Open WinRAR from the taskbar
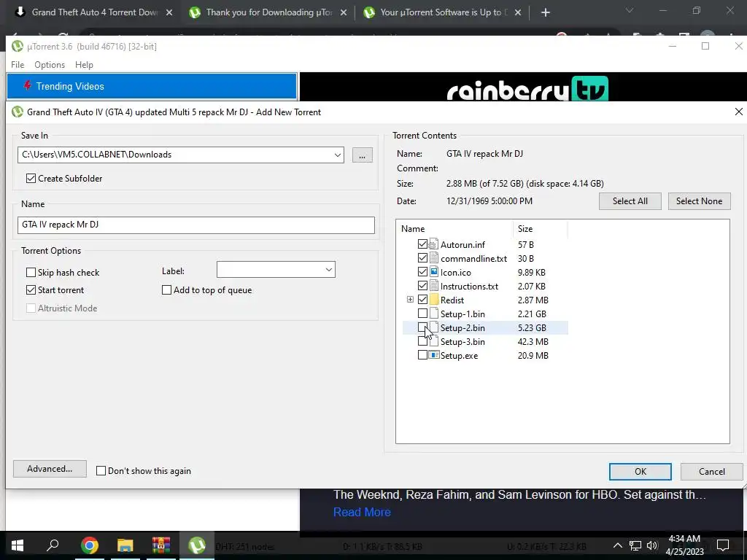747x560 pixels. pyautogui.click(x=161, y=545)
